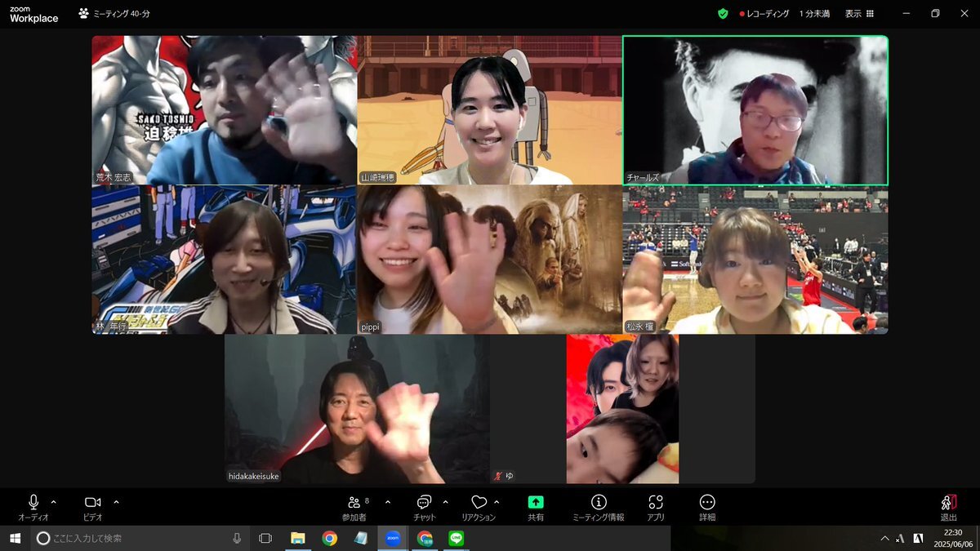Click the ミーティング 40-分 title icon

coord(83,14)
